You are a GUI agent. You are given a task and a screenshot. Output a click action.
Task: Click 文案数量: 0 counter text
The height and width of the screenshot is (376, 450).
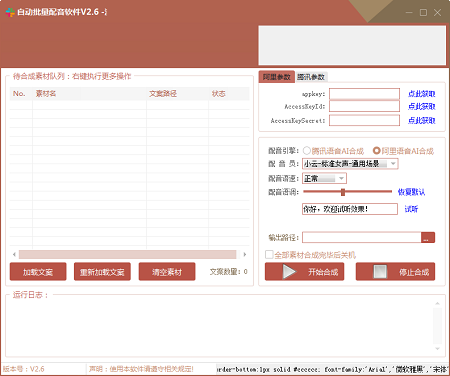pos(229,272)
